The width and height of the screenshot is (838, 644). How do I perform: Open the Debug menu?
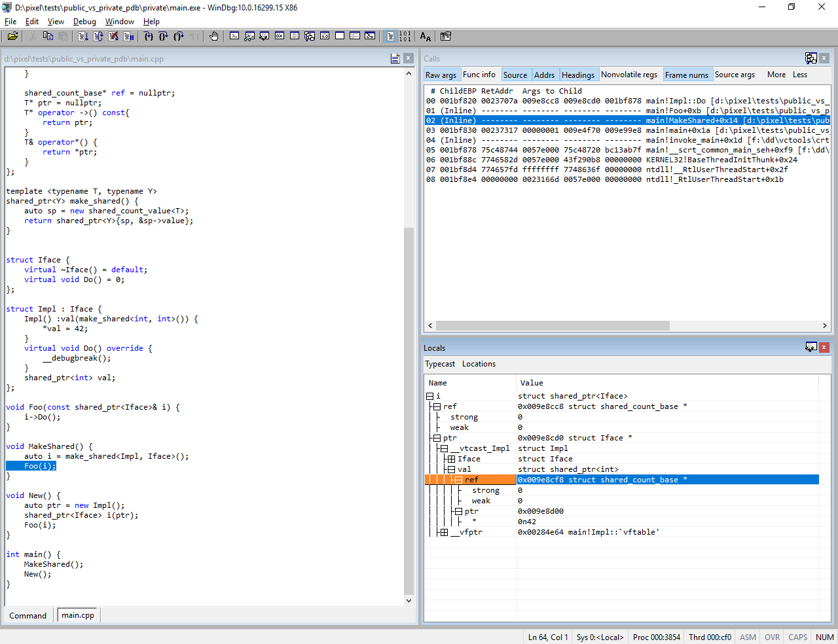(84, 22)
